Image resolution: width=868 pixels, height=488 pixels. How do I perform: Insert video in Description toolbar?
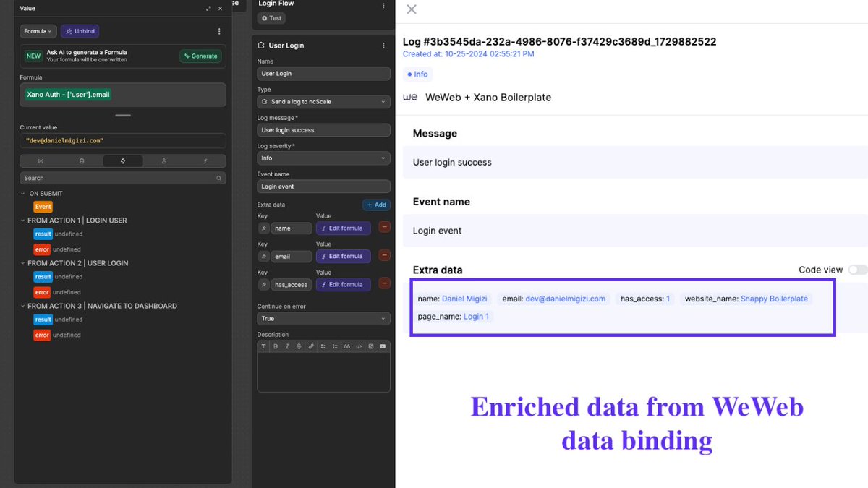tap(383, 346)
